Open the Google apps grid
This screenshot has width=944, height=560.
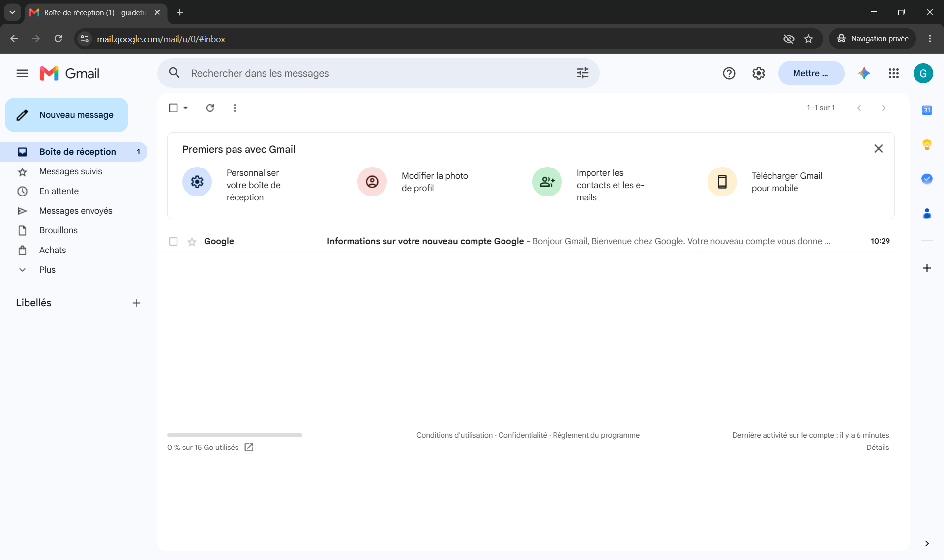pos(894,73)
